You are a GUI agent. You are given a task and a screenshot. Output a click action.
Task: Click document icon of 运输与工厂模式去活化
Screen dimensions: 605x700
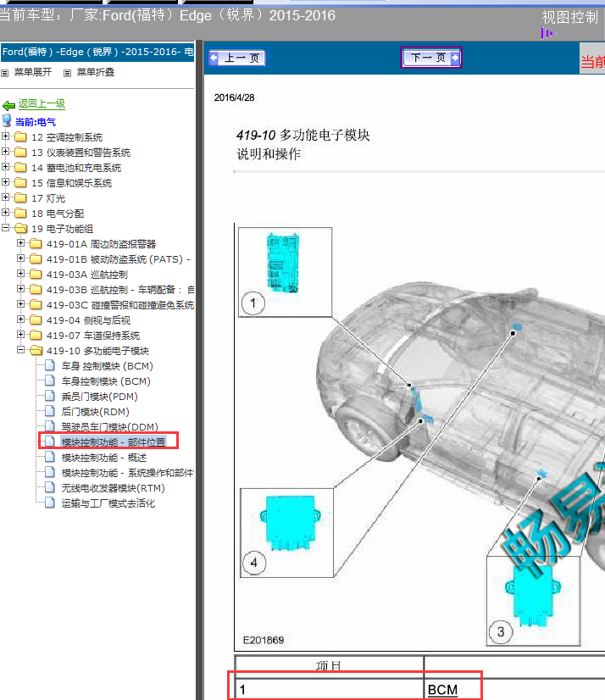point(50,503)
